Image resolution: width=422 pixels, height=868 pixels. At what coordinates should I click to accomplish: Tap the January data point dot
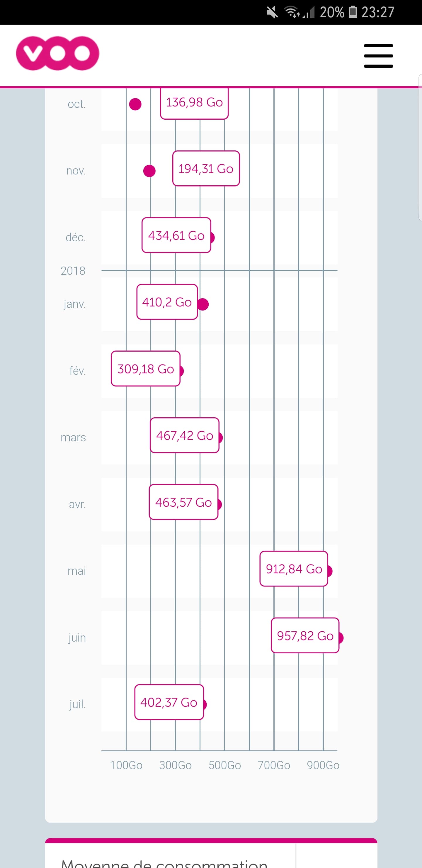(203, 304)
